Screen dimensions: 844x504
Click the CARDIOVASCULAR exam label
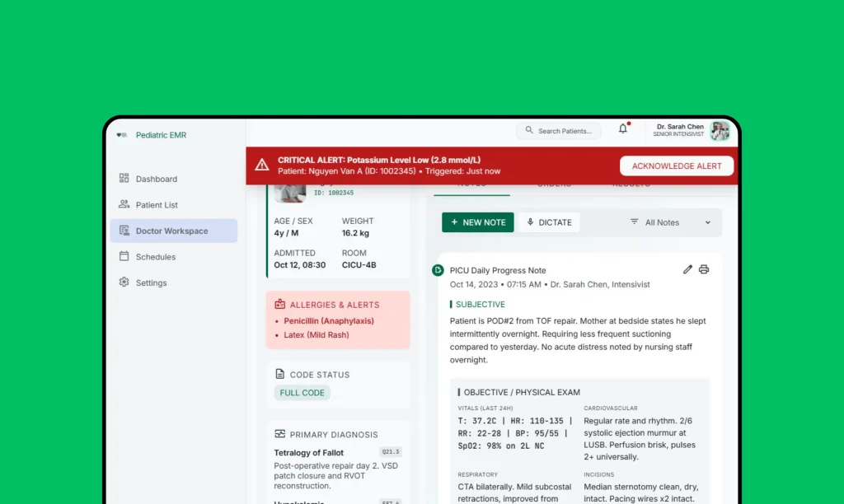611,408
